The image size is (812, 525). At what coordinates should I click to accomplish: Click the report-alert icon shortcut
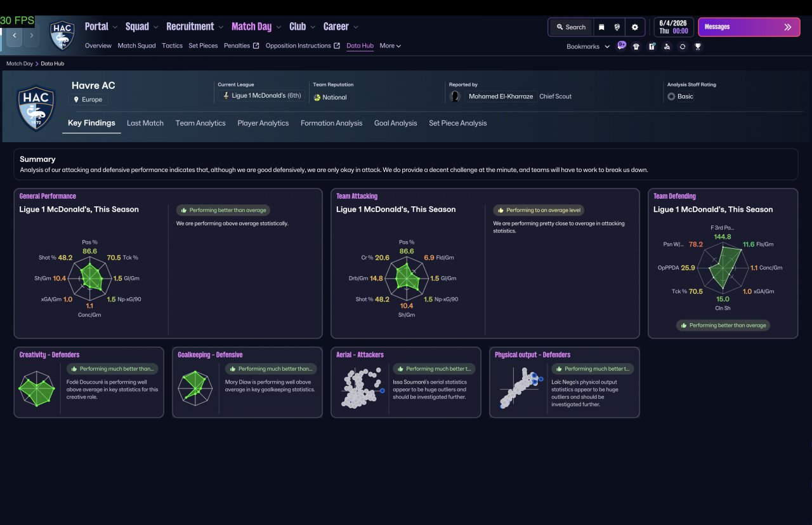[x=652, y=46]
